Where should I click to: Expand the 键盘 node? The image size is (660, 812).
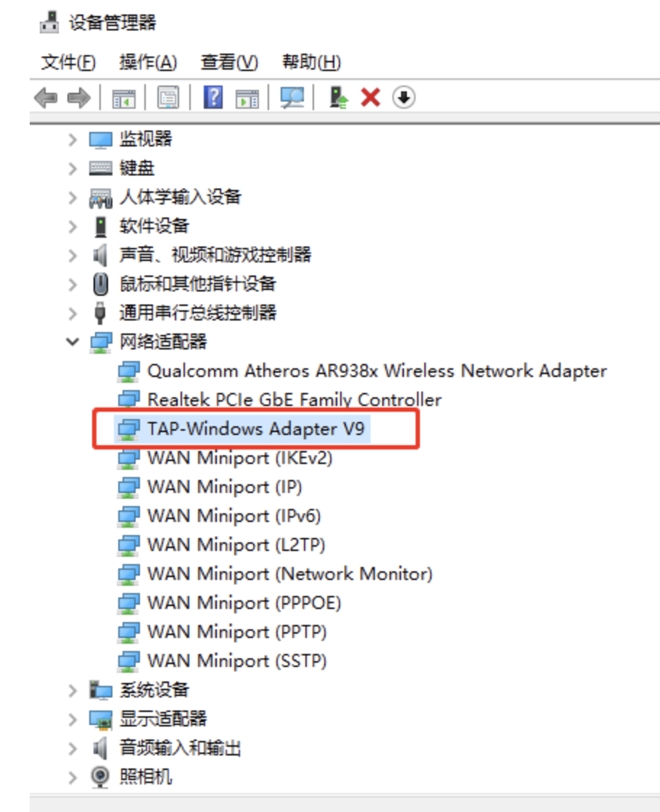pos(73,169)
